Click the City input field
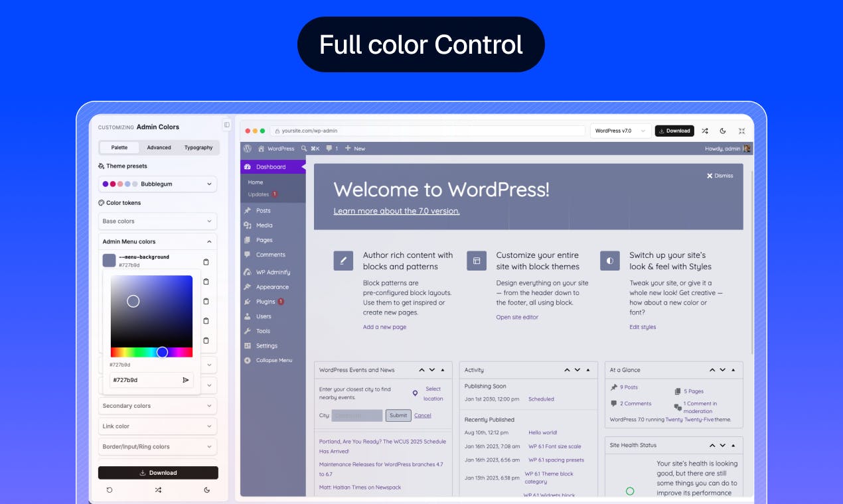This screenshot has height=504, width=843. [x=357, y=415]
